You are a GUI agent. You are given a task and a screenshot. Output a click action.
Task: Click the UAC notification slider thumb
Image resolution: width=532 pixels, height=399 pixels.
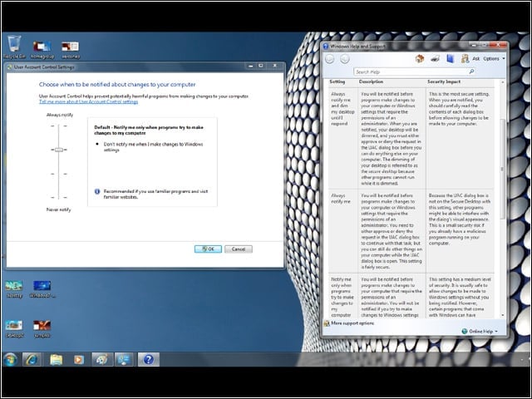pos(59,150)
